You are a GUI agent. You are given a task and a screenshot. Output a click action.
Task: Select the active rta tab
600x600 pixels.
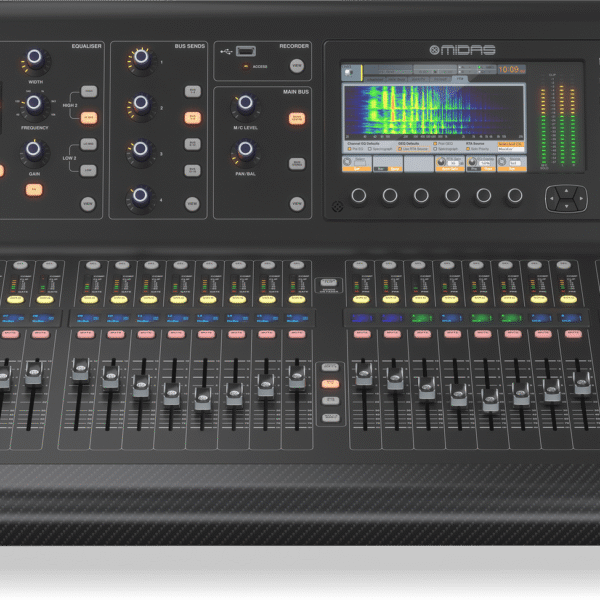[x=461, y=79]
